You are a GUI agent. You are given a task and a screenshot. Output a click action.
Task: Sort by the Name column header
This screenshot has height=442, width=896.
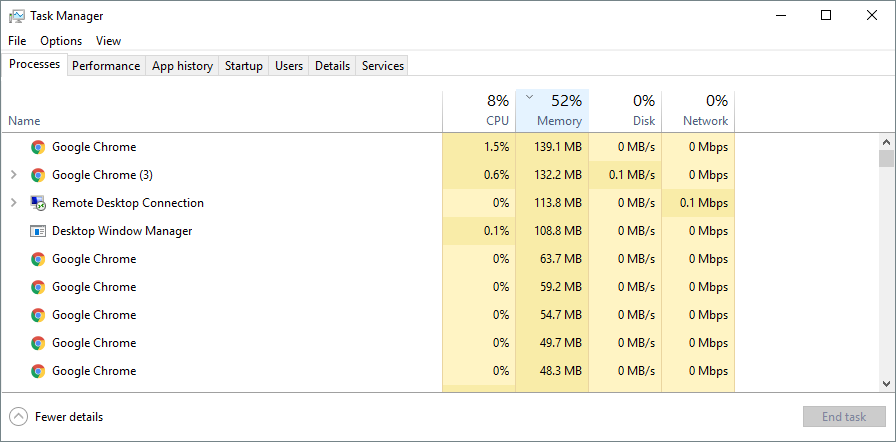tap(222, 111)
